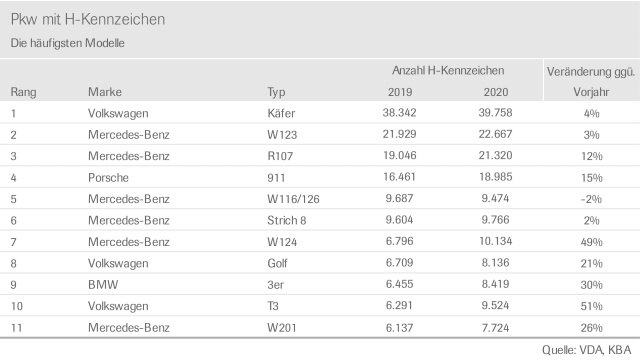Click the 'Marke' column header

click(104, 92)
